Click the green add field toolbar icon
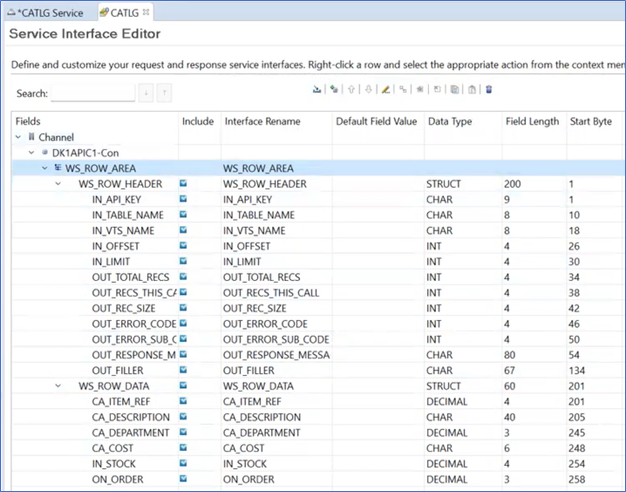 coord(334,89)
